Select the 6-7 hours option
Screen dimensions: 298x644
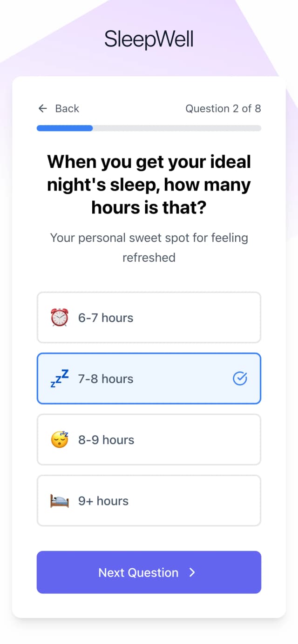click(x=149, y=318)
